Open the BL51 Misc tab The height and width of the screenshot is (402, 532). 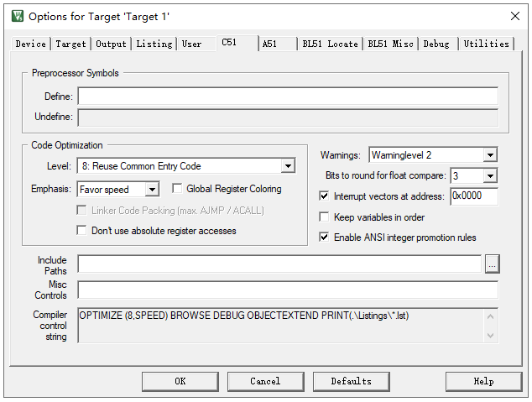coord(390,44)
